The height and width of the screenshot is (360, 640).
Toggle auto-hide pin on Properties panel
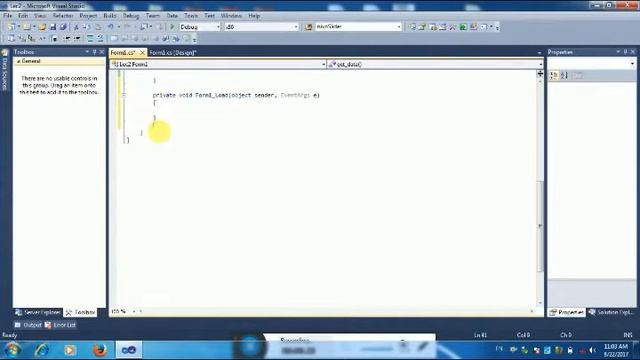coord(625,52)
